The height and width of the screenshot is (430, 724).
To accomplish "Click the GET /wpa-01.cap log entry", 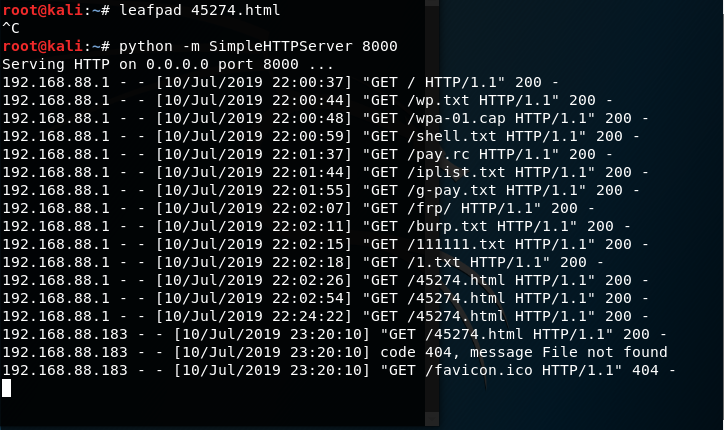I will point(326,118).
